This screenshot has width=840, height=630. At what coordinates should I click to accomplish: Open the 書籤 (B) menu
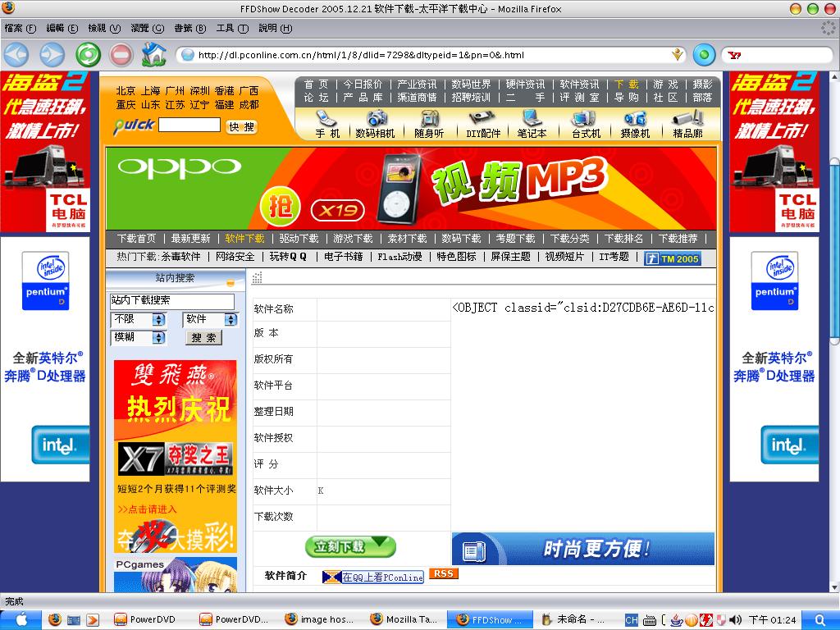pos(189,28)
